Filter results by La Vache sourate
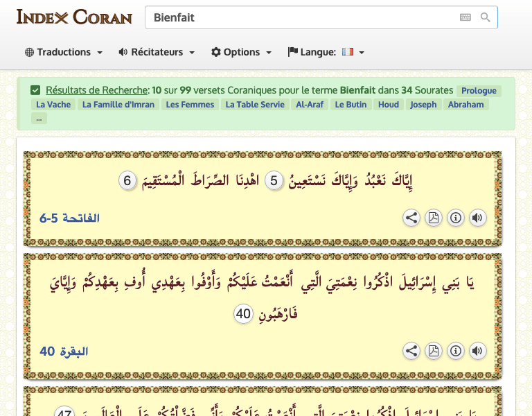532x416 pixels. (x=53, y=105)
